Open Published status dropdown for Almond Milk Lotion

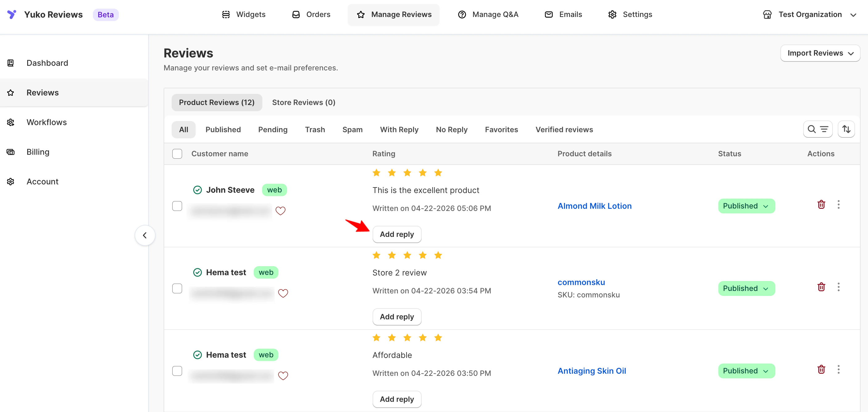click(x=746, y=206)
